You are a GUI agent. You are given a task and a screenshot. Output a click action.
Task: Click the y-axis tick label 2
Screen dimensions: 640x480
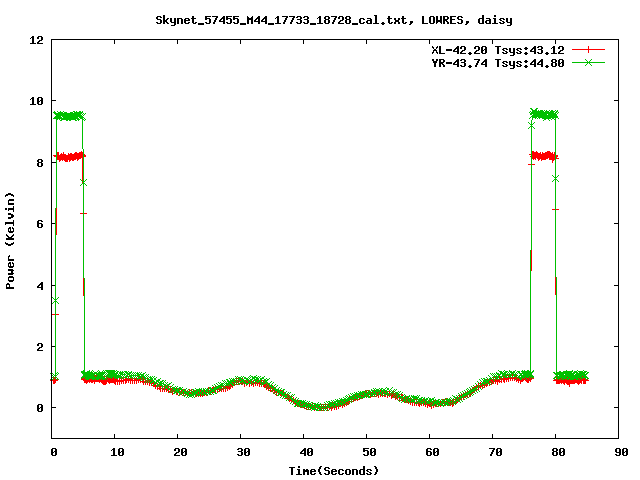click(x=40, y=347)
